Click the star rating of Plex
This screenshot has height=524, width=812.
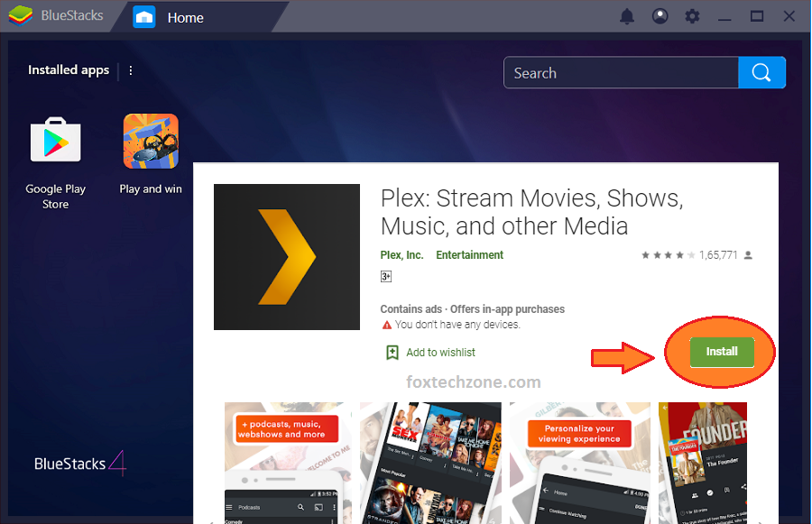668,255
